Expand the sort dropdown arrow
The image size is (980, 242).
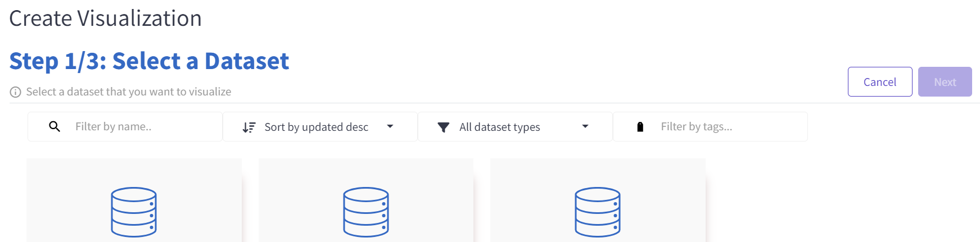(x=390, y=127)
